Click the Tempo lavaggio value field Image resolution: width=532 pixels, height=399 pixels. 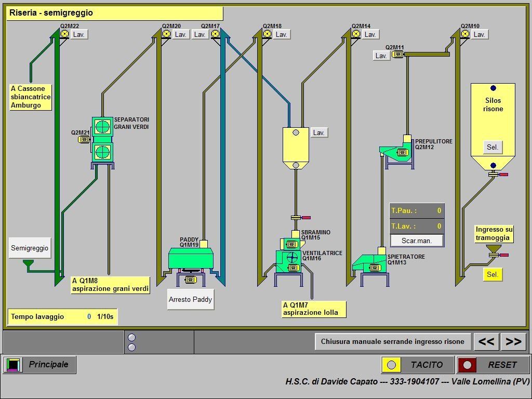pos(89,316)
